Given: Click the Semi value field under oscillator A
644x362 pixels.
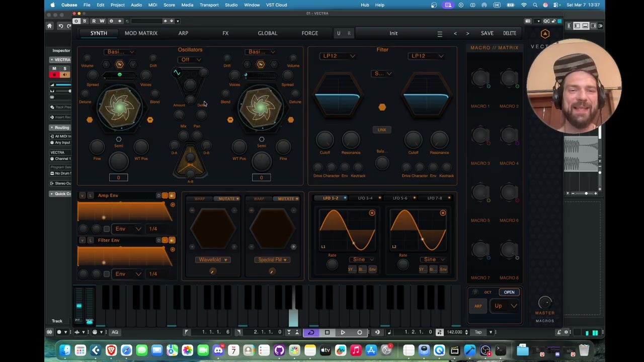Looking at the screenshot, I should point(119,177).
